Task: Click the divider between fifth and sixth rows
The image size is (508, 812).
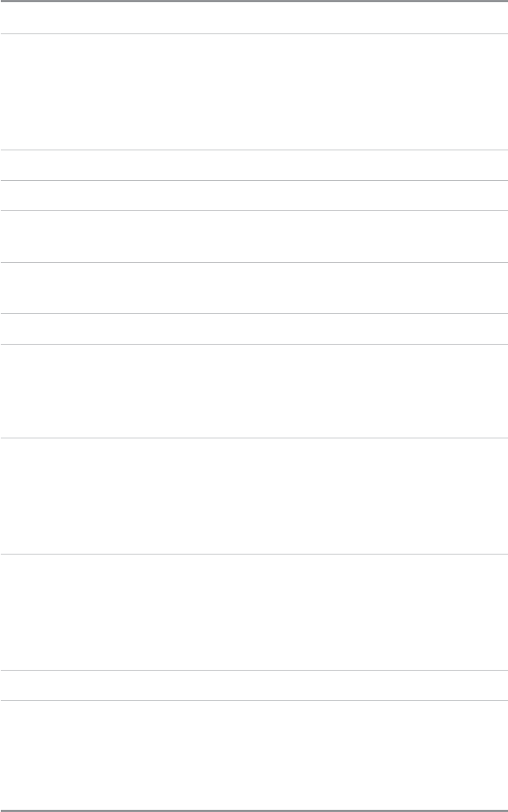Action: tap(254, 262)
